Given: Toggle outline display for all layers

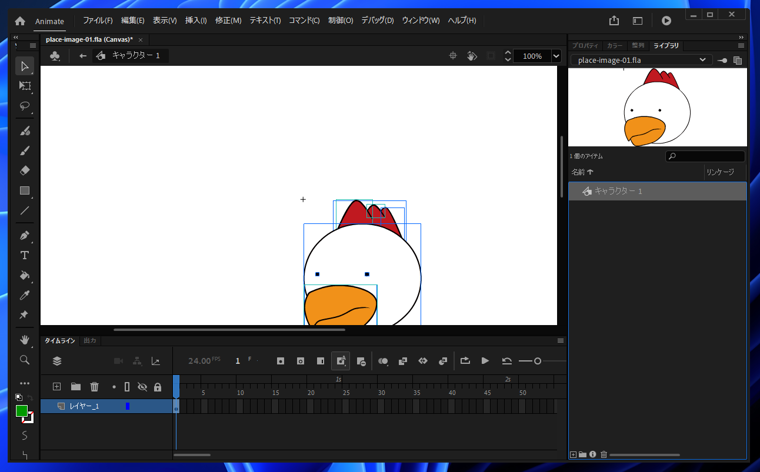Looking at the screenshot, I should click(127, 387).
